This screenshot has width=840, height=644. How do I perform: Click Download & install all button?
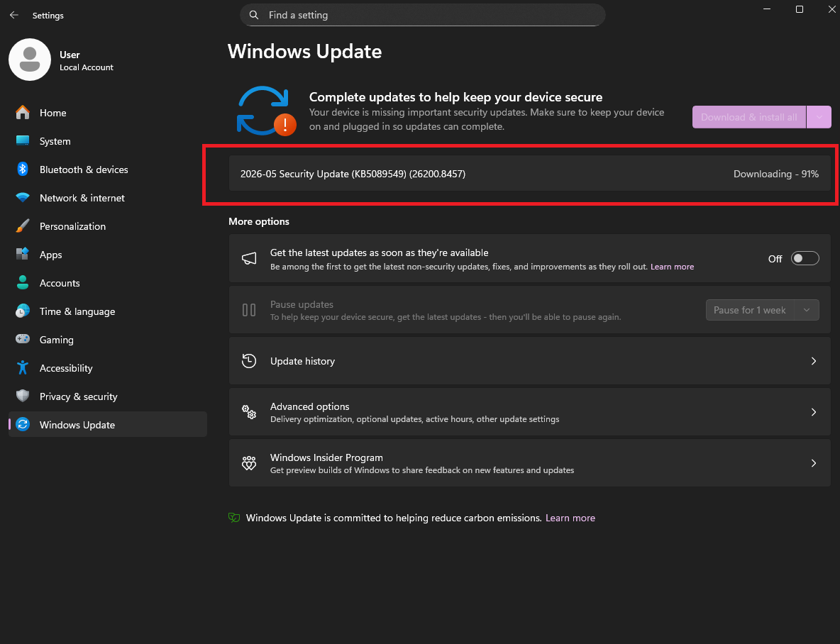click(x=749, y=117)
